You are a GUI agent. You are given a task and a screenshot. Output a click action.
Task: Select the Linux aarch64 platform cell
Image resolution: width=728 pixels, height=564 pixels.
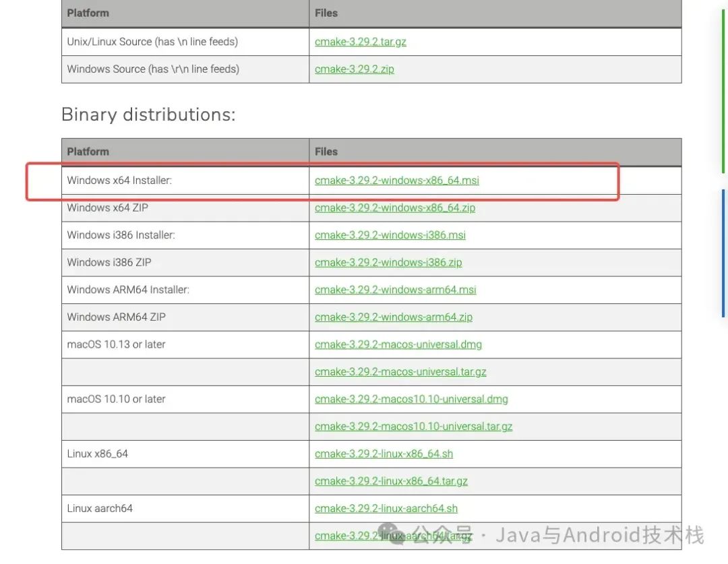(185, 508)
